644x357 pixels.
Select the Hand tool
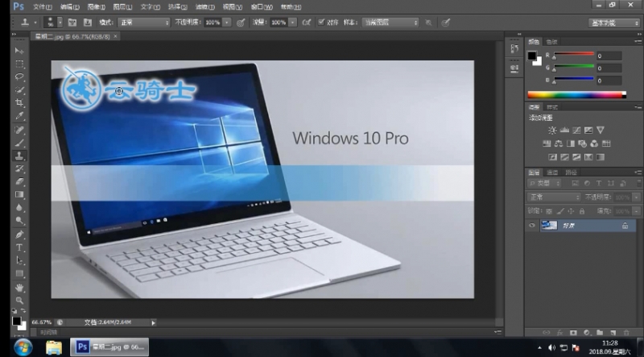[19, 288]
